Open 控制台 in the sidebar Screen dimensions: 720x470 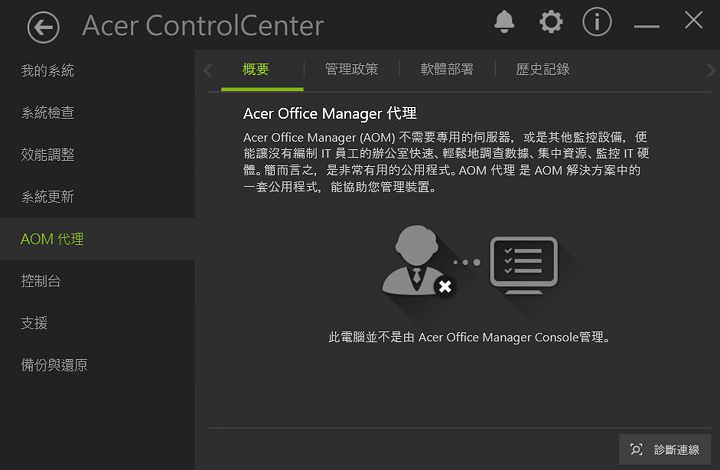pos(41,281)
